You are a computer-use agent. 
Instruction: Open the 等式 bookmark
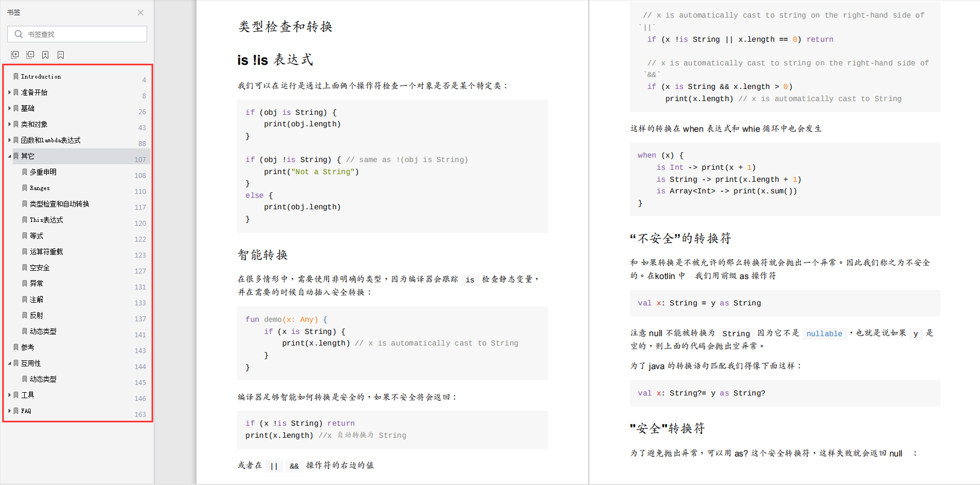point(36,236)
